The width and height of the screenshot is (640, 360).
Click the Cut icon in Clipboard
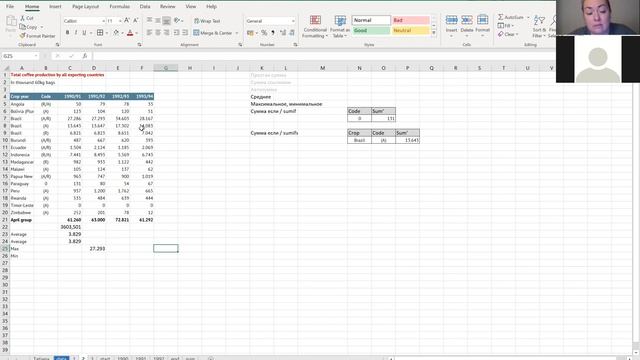click(23, 18)
